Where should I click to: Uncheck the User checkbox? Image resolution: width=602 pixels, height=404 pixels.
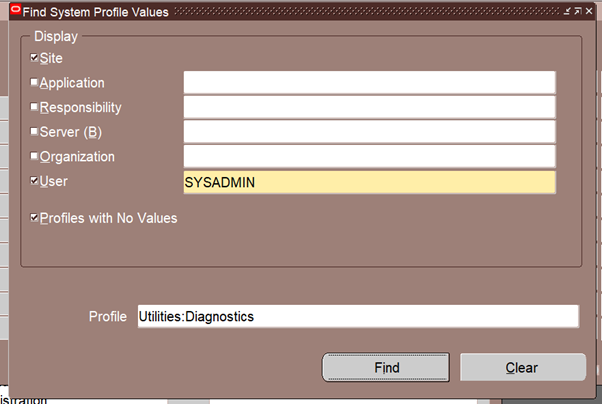click(x=35, y=182)
